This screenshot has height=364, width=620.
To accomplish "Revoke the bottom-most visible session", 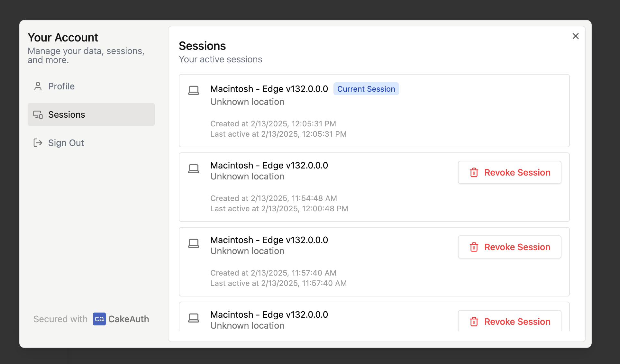I will point(510,321).
